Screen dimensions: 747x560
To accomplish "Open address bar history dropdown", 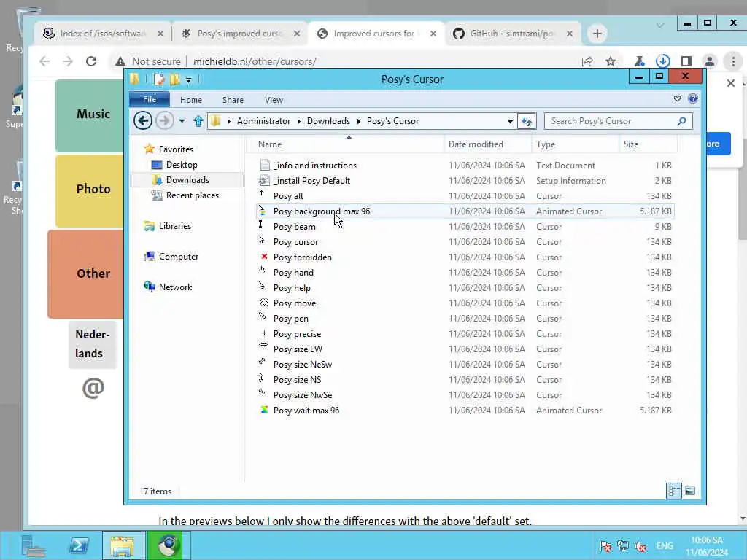I will [510, 122].
